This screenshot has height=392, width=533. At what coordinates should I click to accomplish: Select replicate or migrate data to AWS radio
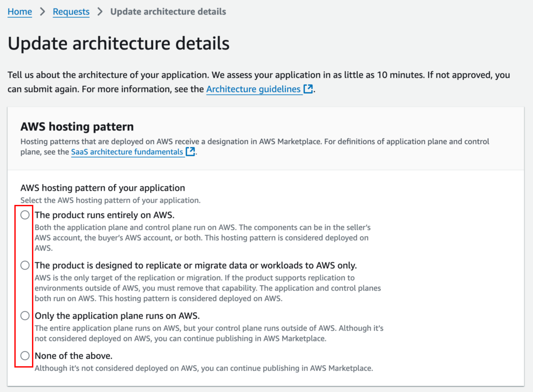click(x=25, y=265)
